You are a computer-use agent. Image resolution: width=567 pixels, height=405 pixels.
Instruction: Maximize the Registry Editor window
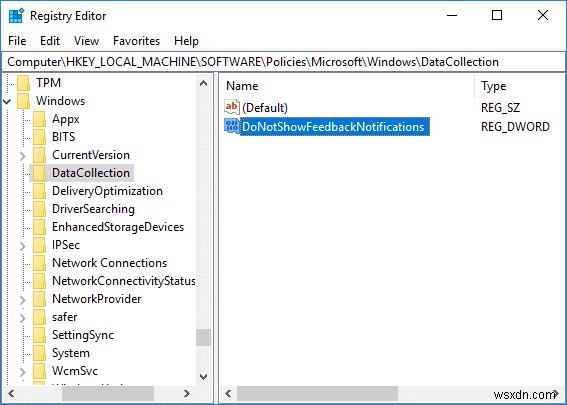pyautogui.click(x=497, y=15)
